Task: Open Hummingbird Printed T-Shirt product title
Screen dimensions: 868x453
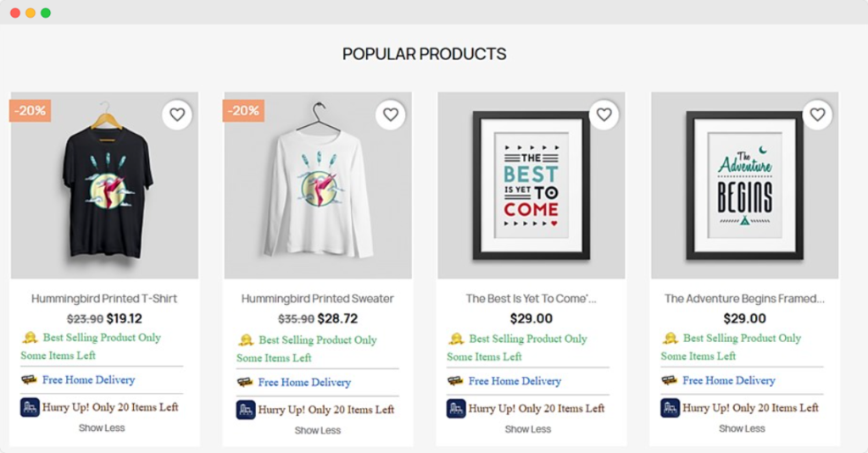Action: [104, 298]
